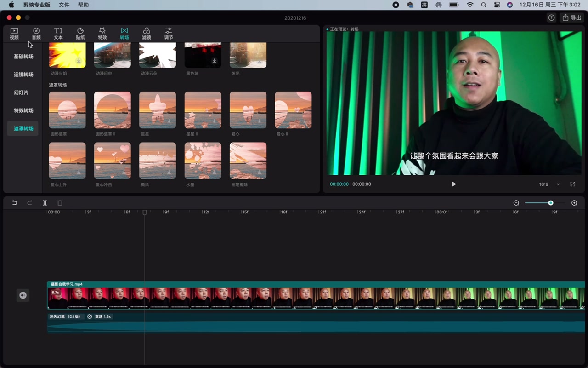
Task: Select the 摄影自我学习.mp4 video clip
Action: tap(316, 295)
